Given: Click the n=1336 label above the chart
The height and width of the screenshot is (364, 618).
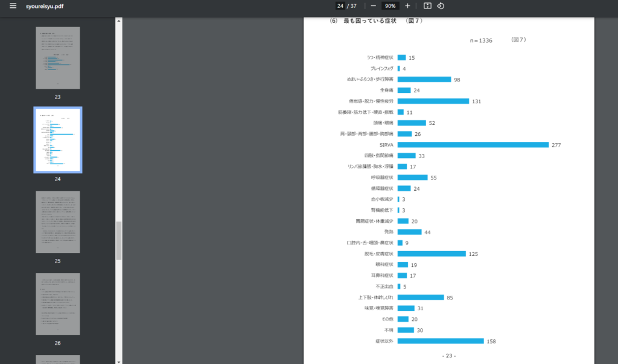Looking at the screenshot, I should 481,40.
